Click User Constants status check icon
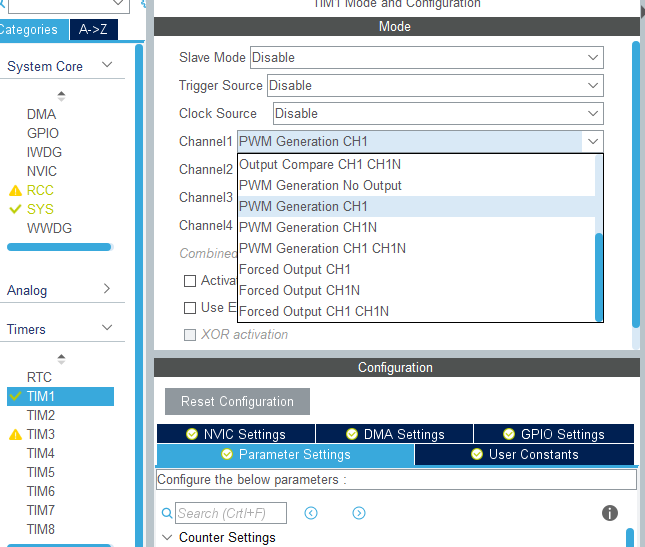This screenshot has width=645, height=547. point(477,454)
